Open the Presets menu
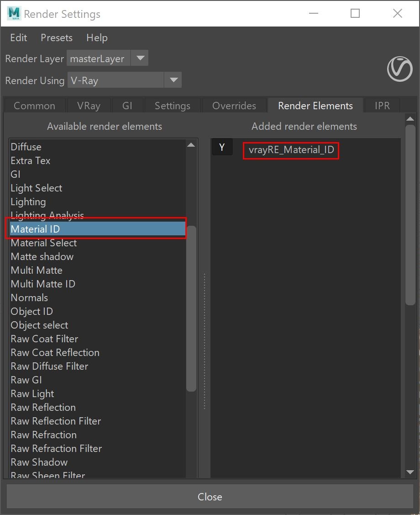 point(57,38)
